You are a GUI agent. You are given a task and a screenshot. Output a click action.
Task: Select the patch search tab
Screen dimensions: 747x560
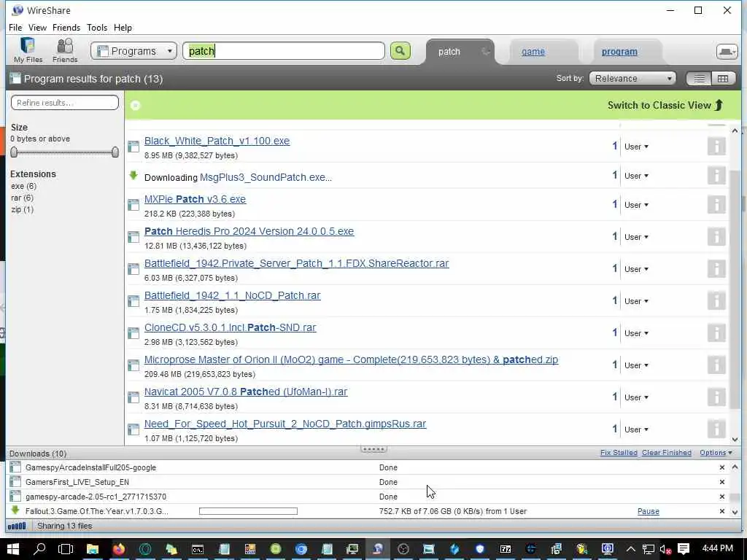pyautogui.click(x=449, y=52)
